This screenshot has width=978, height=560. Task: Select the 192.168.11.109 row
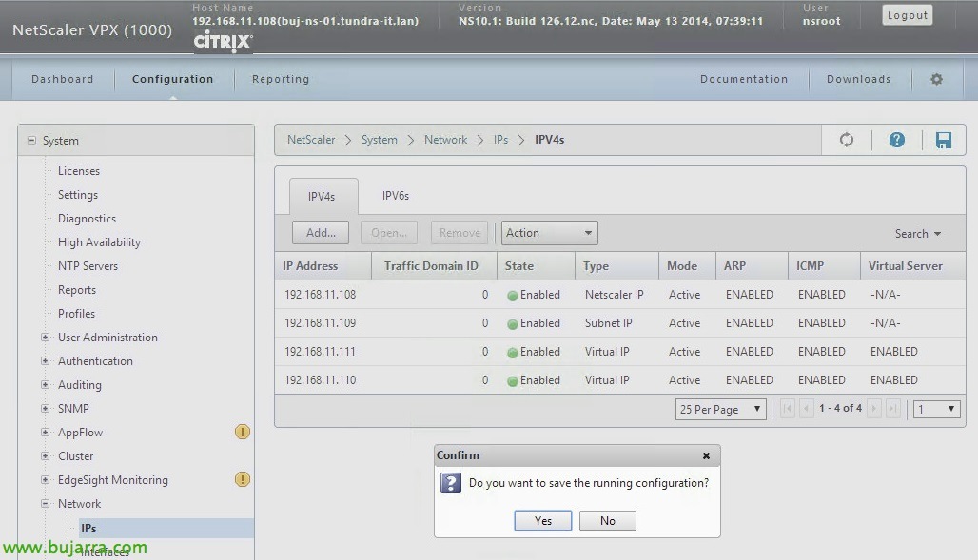point(620,323)
